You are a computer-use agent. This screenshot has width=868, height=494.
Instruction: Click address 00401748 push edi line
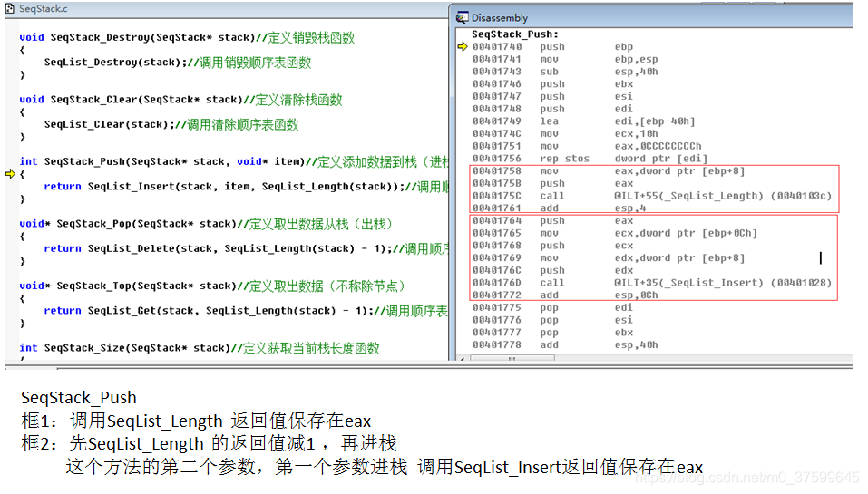coord(553,109)
